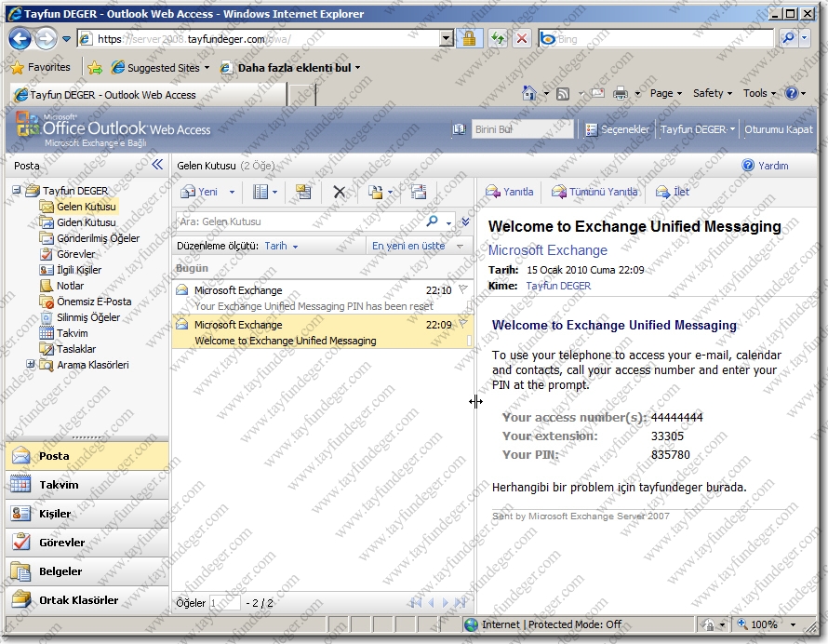Click the Move to folder icon

coord(376,192)
